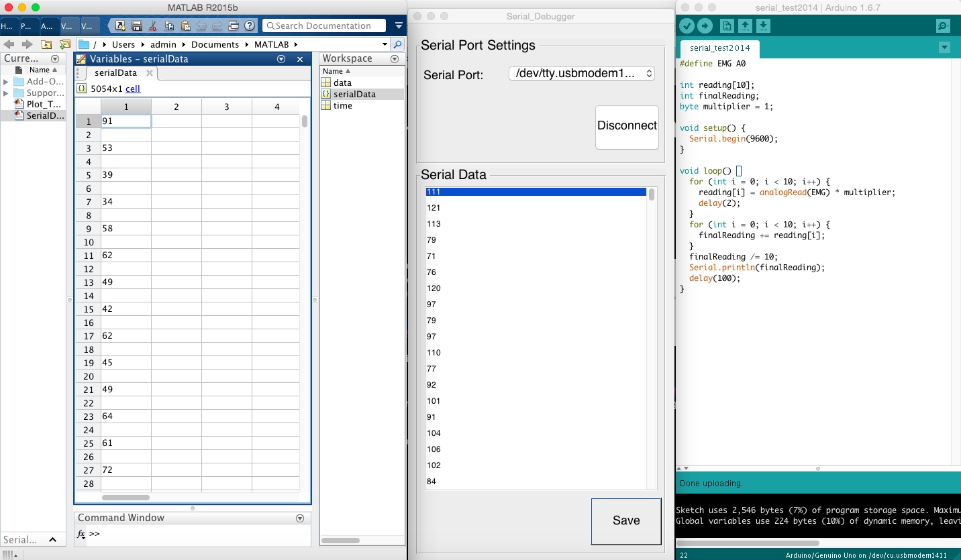
Task: Open Variables panel actions dropdown
Action: pos(281,59)
